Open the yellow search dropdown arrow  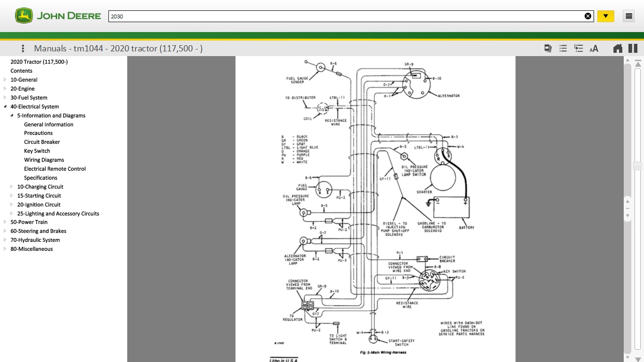click(x=606, y=16)
